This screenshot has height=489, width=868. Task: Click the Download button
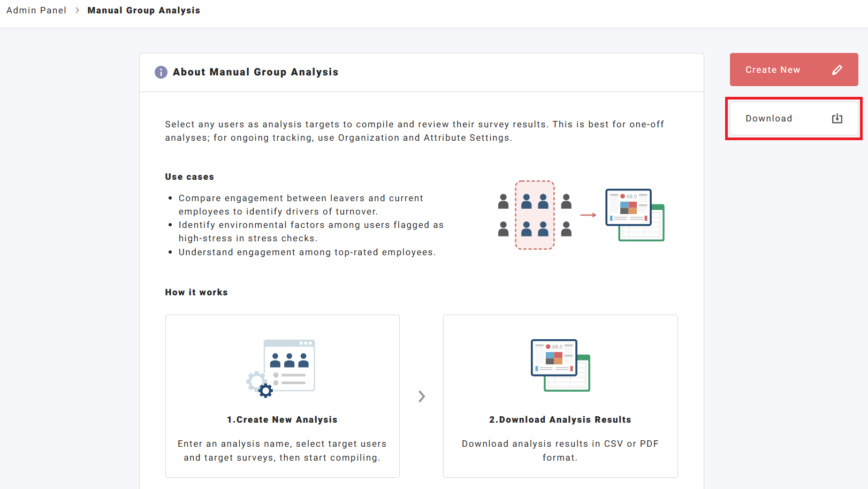pyautogui.click(x=794, y=118)
